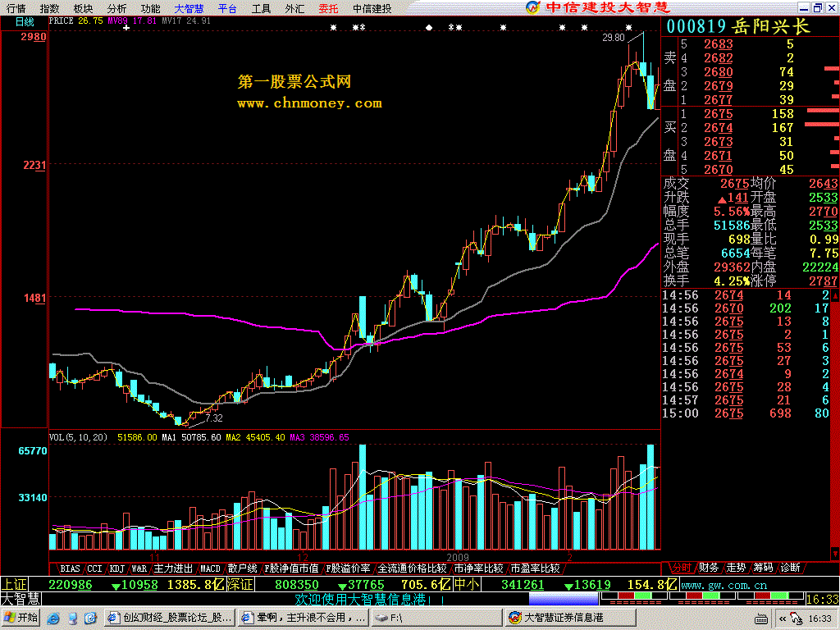Click the scroll down arrow of the trade list
The height and width of the screenshot is (630, 840).
pos(835,554)
